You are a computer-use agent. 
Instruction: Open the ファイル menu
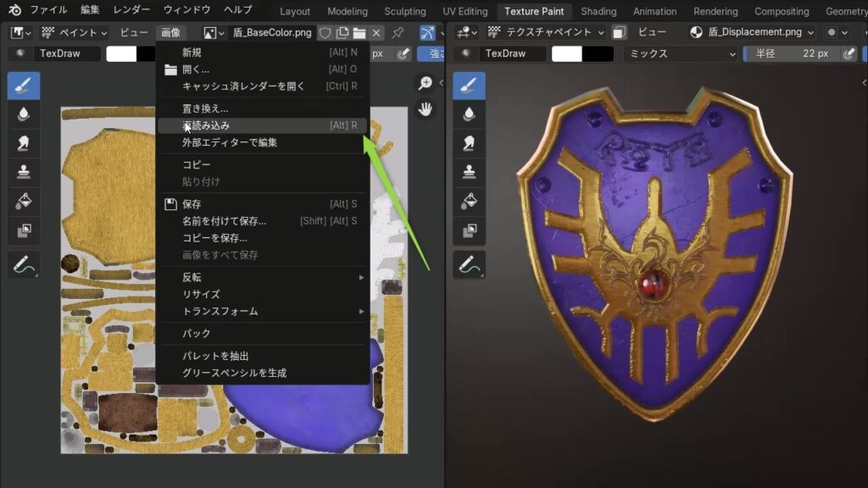coord(48,10)
